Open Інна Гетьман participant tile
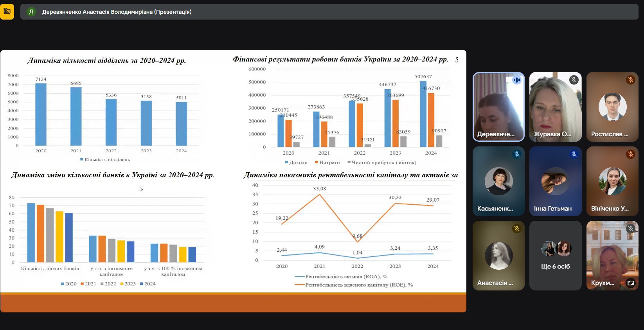The height and width of the screenshot is (330, 644). tap(556, 181)
